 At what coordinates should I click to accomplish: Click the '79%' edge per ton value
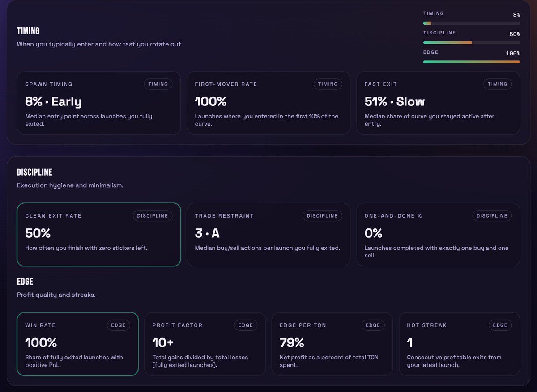(x=292, y=343)
